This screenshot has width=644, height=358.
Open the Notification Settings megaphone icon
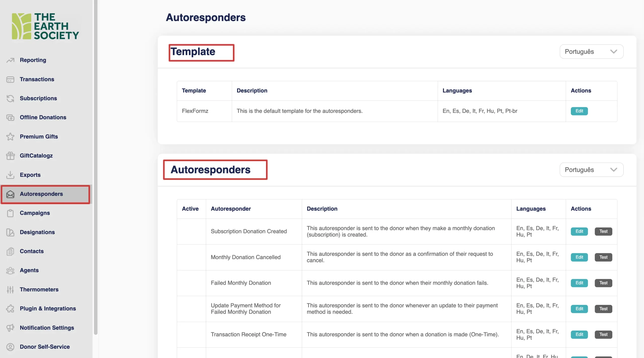pyautogui.click(x=10, y=328)
